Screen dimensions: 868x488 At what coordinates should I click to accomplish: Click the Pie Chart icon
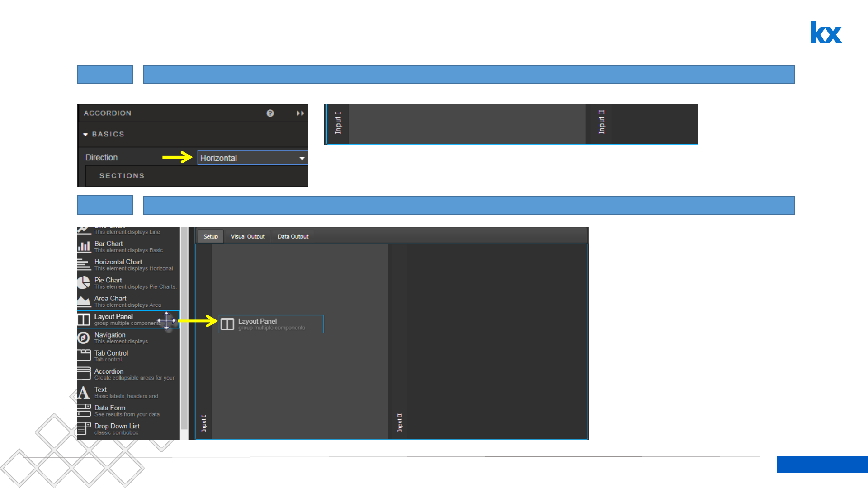click(x=84, y=283)
